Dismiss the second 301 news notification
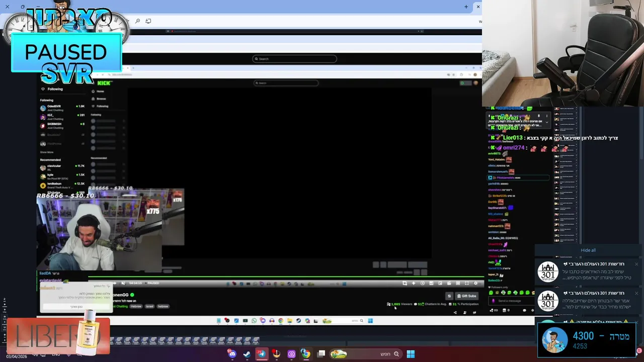Image resolution: width=644 pixels, height=362 pixels. (636, 293)
